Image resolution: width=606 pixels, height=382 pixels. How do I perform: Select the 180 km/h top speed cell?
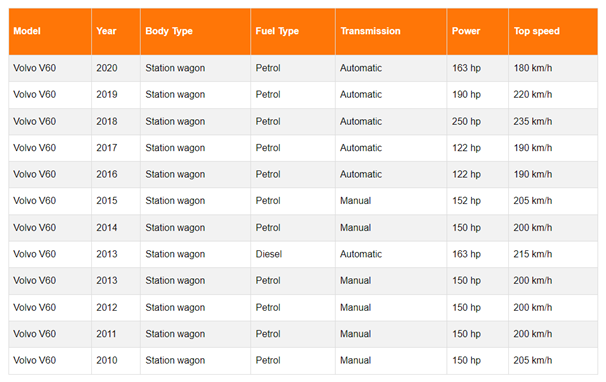click(553, 68)
